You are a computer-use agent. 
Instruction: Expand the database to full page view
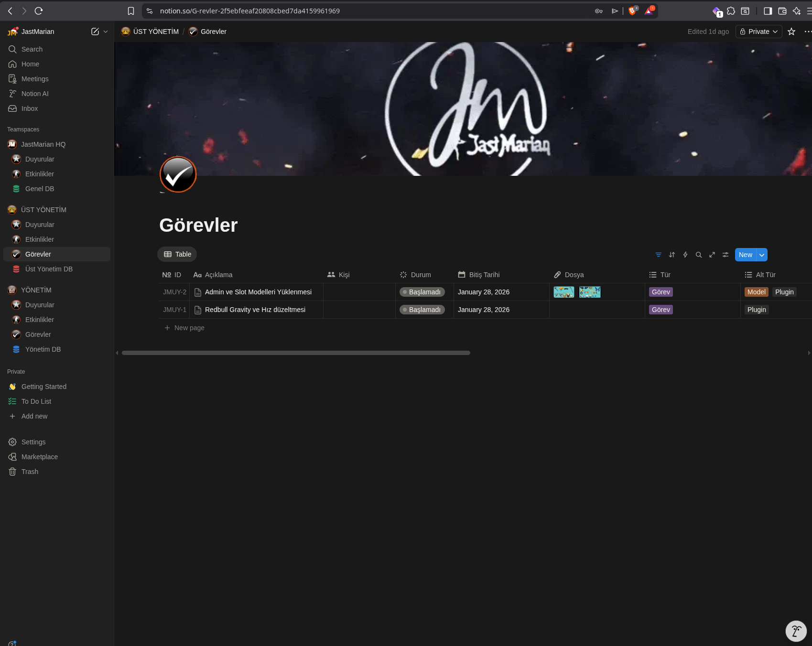click(x=712, y=255)
